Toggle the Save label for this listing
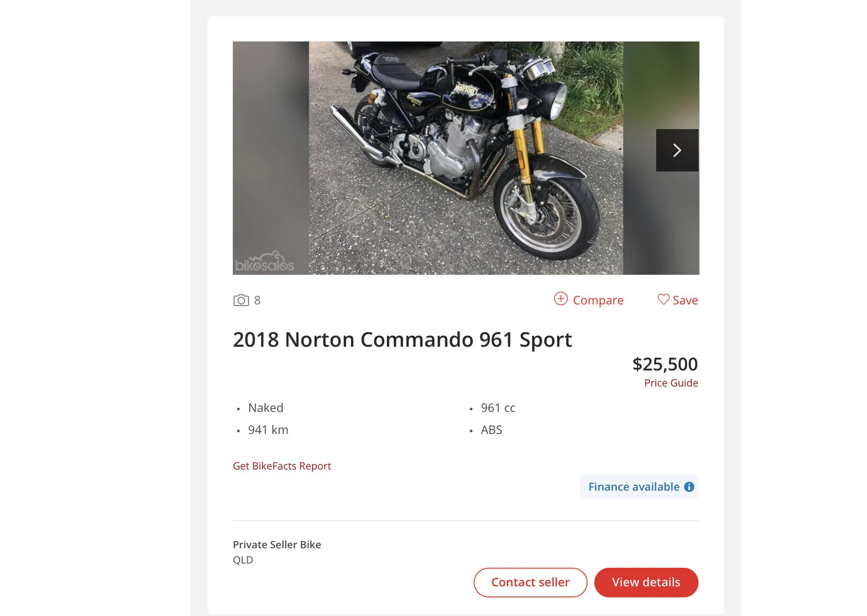Screen dimensions: 867x616 tap(685, 300)
